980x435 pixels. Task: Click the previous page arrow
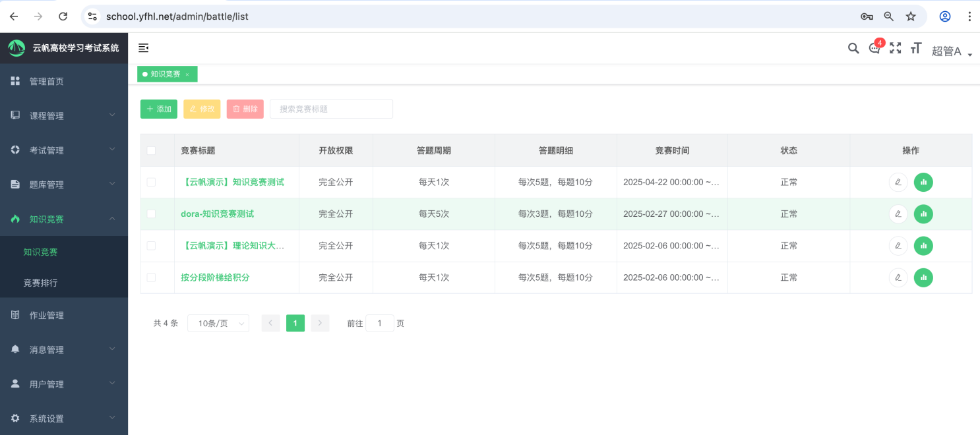coord(270,323)
